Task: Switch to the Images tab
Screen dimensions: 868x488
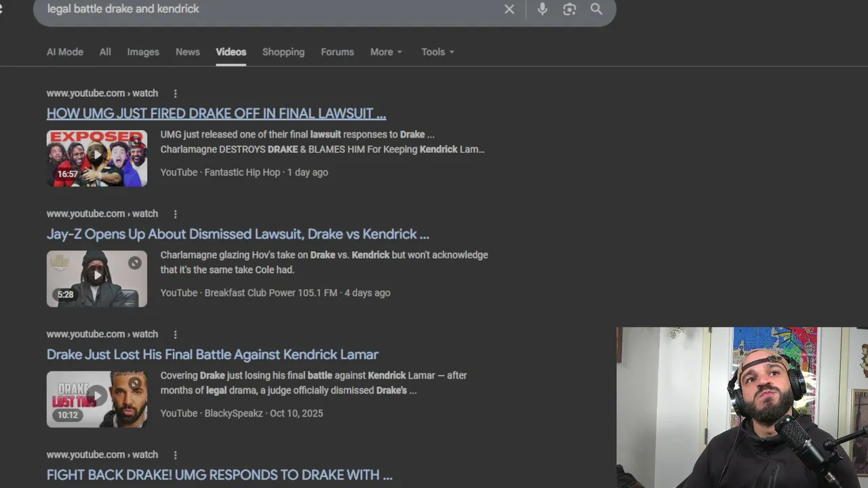Action: [x=143, y=52]
